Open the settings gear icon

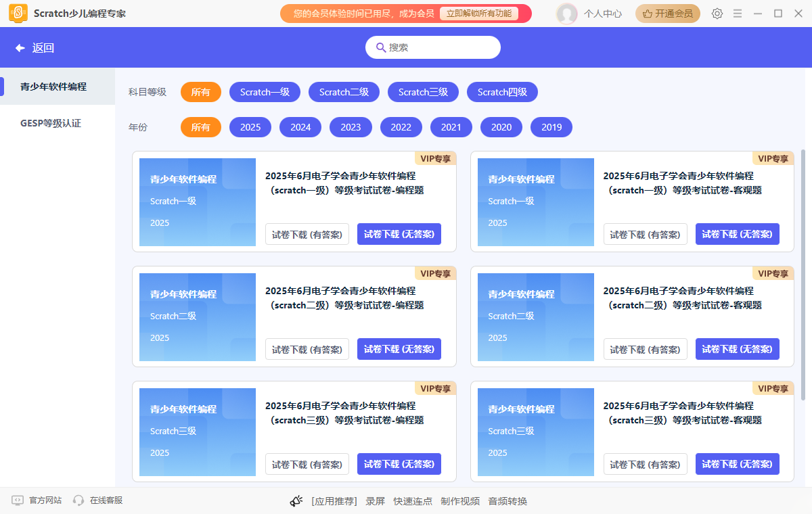pos(717,13)
